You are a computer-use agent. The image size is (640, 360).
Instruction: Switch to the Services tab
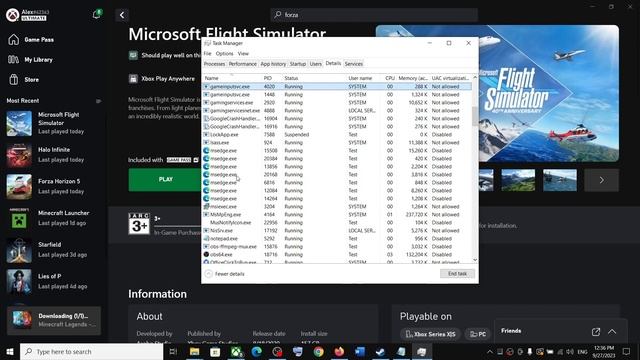pos(353,64)
